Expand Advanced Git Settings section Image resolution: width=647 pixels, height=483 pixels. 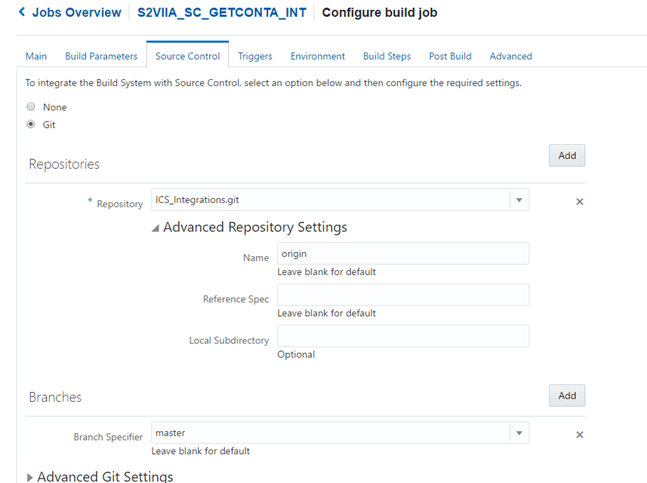click(29, 477)
